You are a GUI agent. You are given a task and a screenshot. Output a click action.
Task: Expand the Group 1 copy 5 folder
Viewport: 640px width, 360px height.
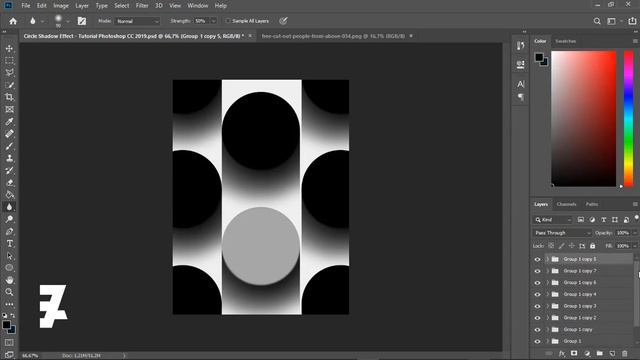tap(547, 259)
